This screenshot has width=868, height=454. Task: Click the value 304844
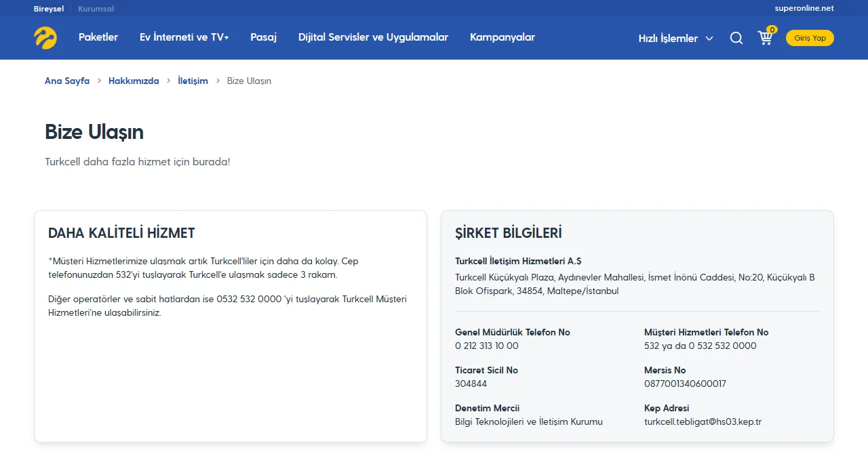471,384
